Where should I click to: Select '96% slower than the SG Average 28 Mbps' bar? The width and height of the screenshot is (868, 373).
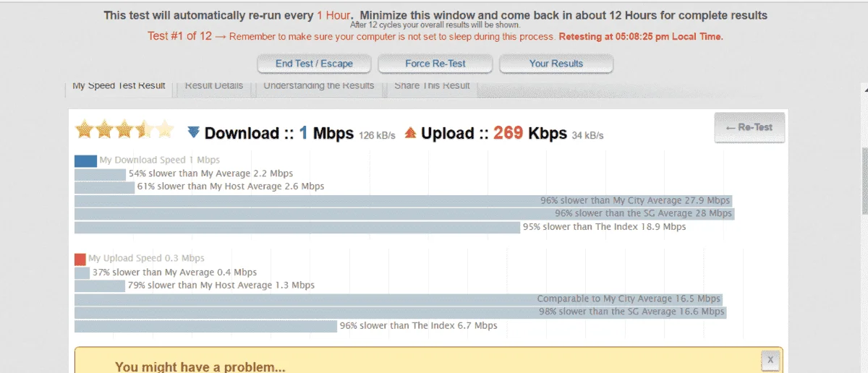click(x=404, y=214)
